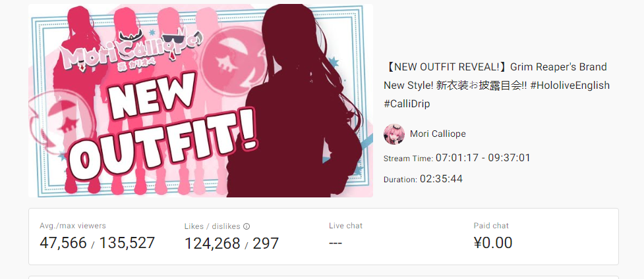The height and width of the screenshot is (279, 644).
Task: Click the duration value 02:35:44
Action: click(x=441, y=179)
